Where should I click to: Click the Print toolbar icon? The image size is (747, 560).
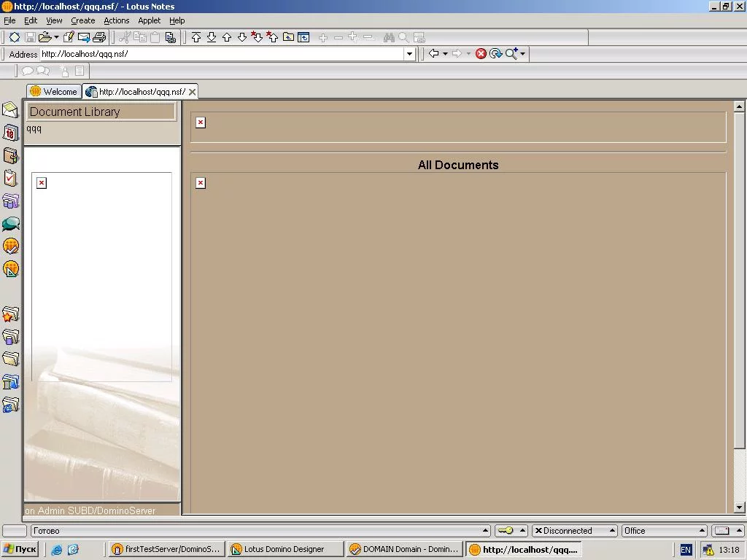tap(100, 37)
